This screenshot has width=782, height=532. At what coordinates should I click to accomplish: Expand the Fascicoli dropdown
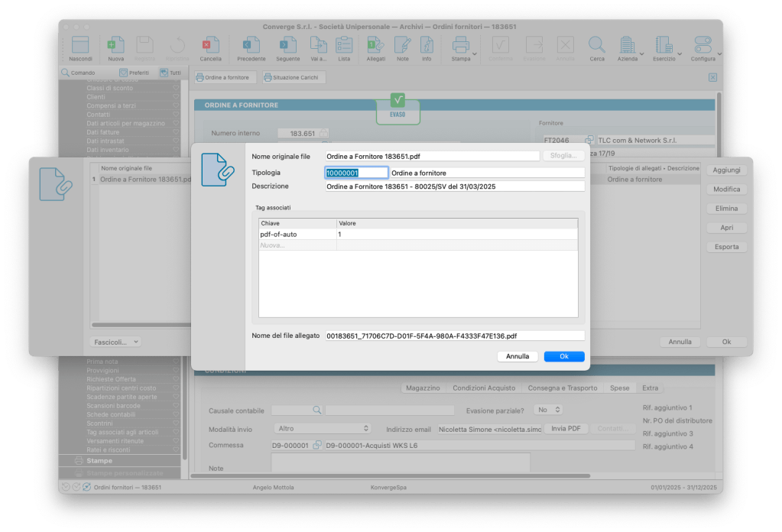[x=115, y=342]
